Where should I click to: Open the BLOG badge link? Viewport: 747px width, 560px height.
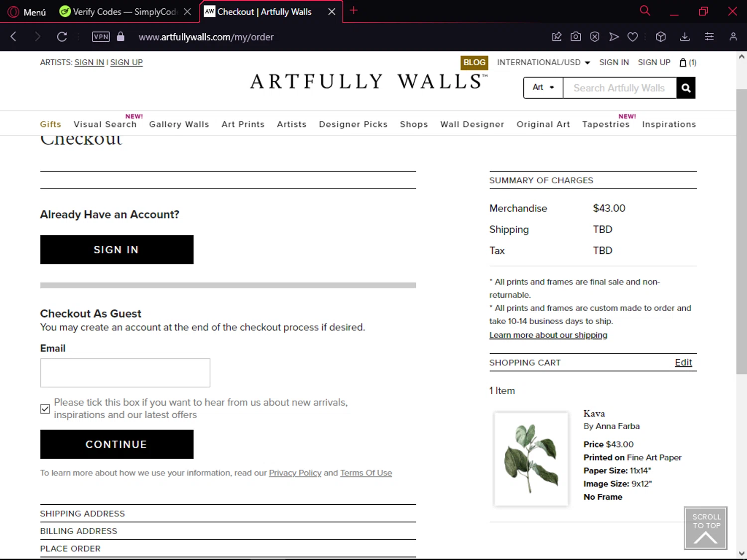(474, 62)
